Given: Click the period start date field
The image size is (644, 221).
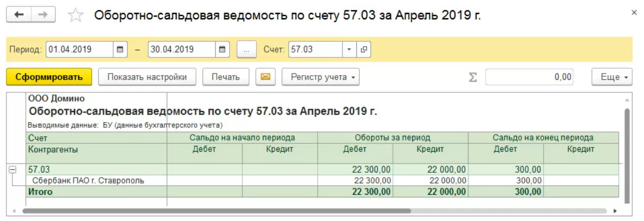Looking at the screenshot, I should click(x=79, y=49).
